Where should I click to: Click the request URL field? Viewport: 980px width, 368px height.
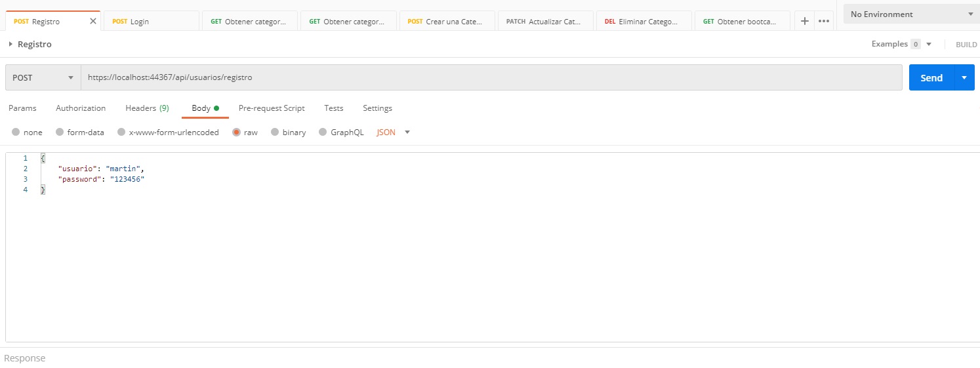point(491,77)
